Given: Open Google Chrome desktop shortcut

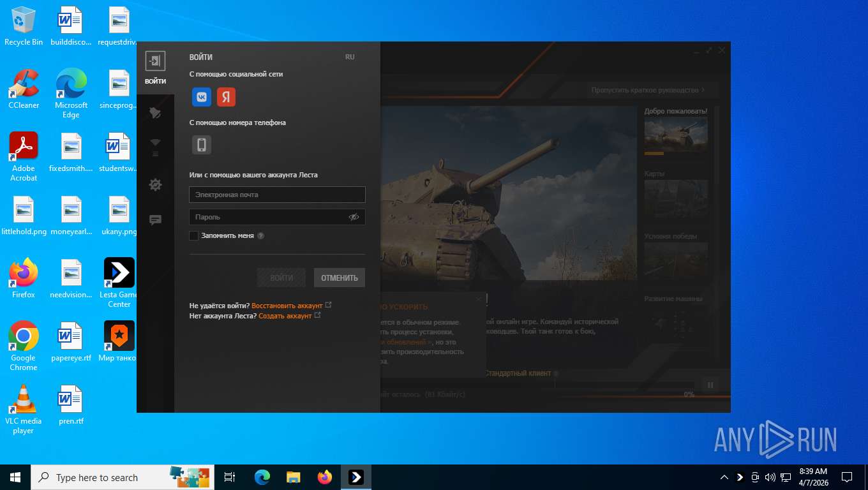Looking at the screenshot, I should coord(24,346).
